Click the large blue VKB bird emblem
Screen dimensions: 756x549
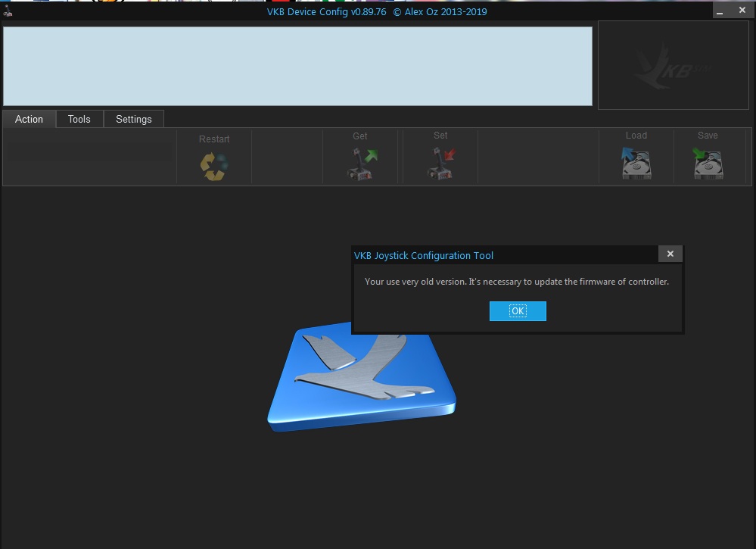tap(362, 376)
